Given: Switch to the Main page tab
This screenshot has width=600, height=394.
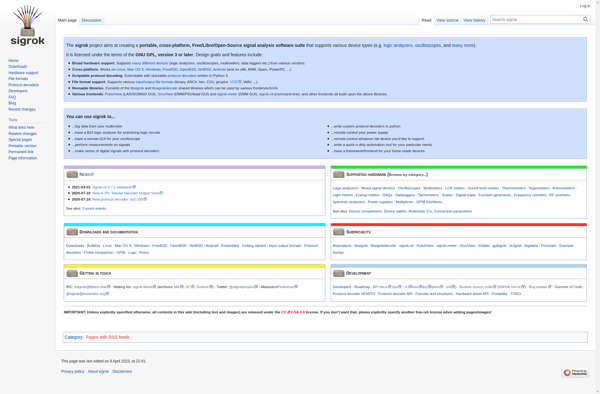Looking at the screenshot, I should tap(67, 20).
